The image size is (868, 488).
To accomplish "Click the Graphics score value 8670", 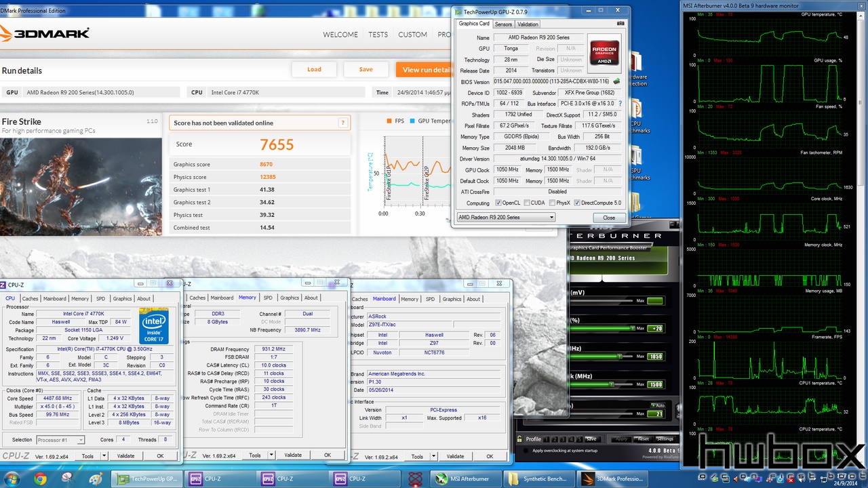I will click(x=266, y=164).
